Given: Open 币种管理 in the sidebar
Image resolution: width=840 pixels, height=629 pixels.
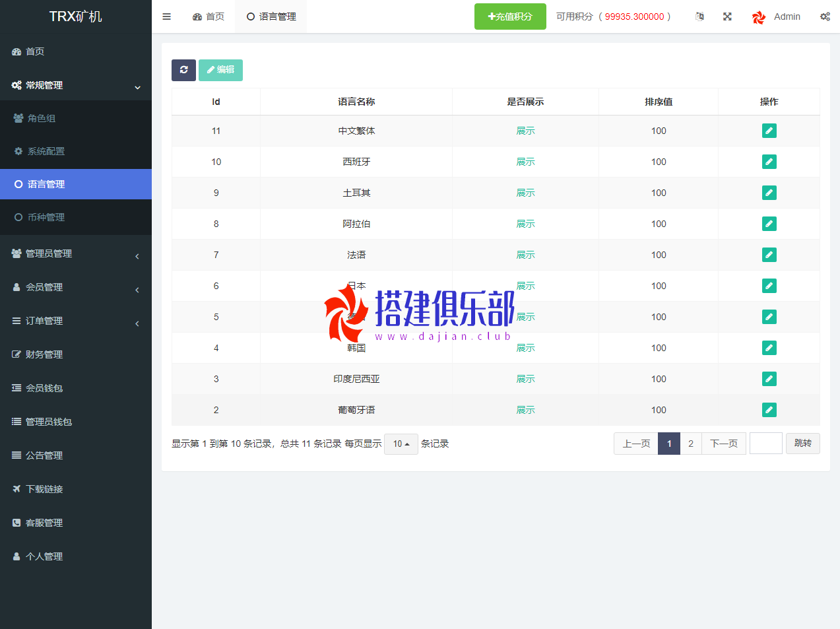Looking at the screenshot, I should click(46, 217).
